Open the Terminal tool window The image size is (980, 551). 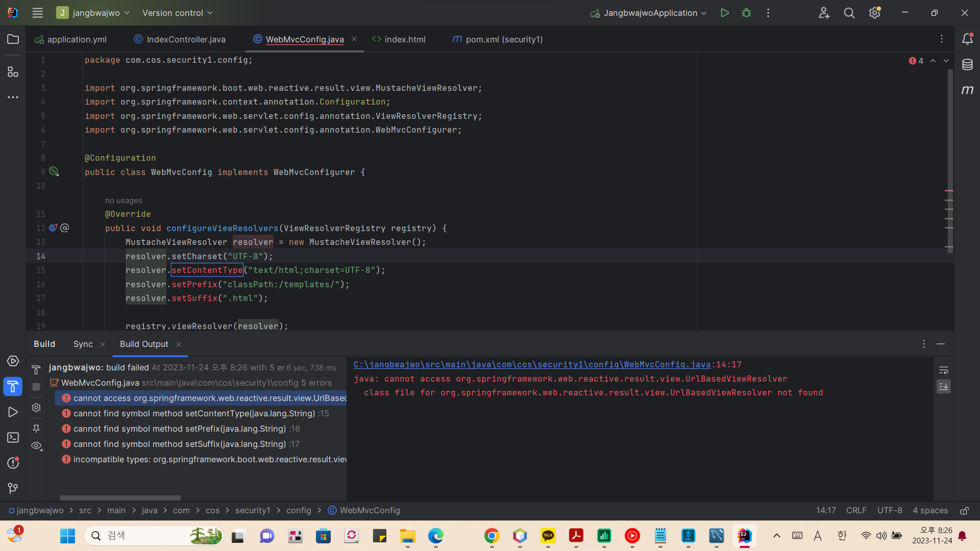13,438
